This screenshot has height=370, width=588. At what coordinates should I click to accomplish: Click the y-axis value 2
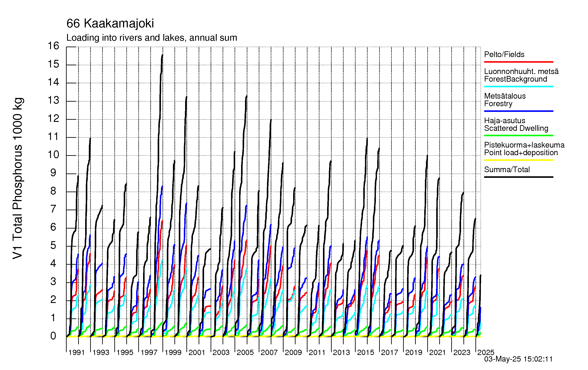tap(54, 300)
